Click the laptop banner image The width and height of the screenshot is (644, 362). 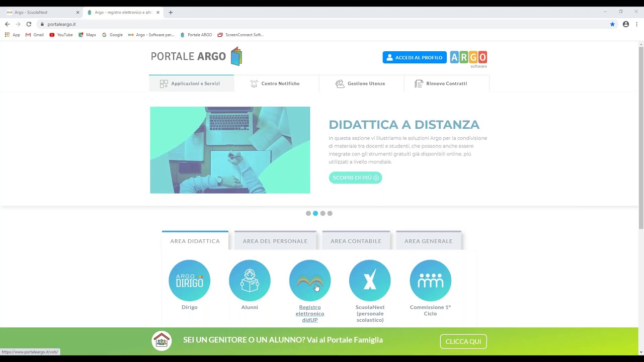click(230, 150)
